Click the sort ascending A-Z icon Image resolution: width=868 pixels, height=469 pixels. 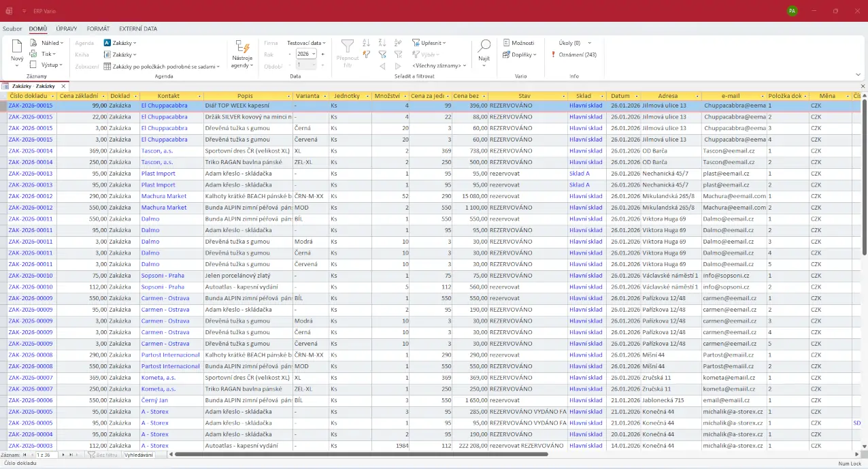point(367,43)
